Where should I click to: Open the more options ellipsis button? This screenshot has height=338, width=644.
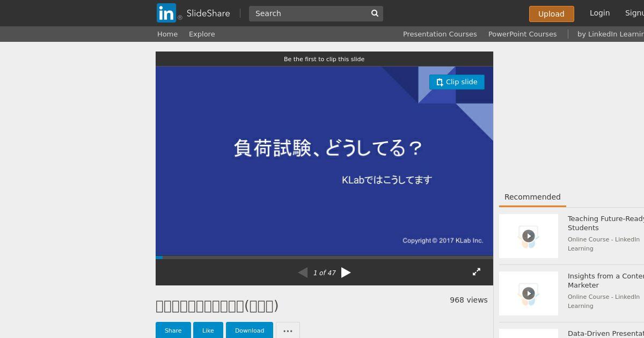pos(288,330)
